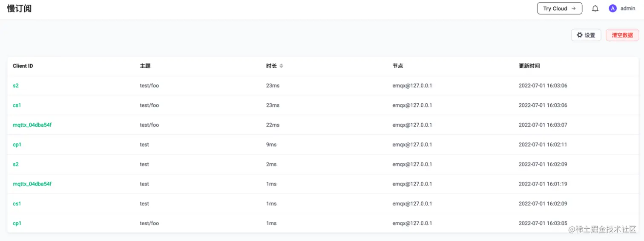Click emqx@127.0.0.1 in the 22ms row
The height and width of the screenshot is (241, 644).
pos(412,125)
